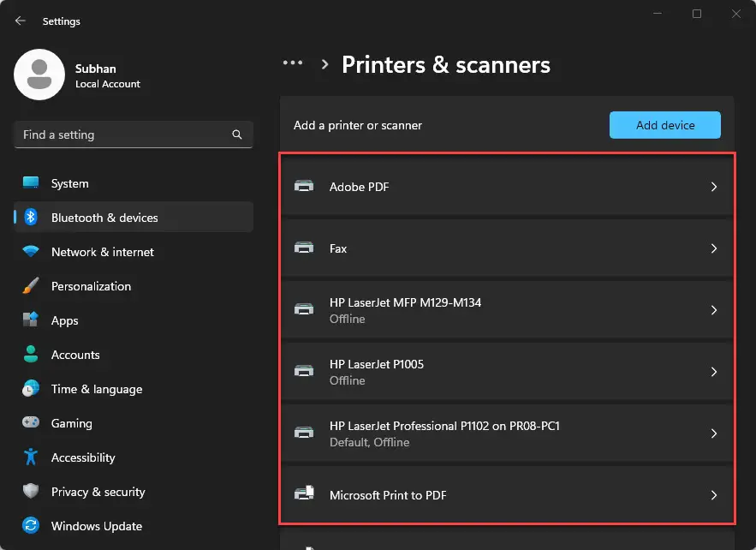Click the Add device button
The image size is (756, 550).
click(x=665, y=124)
